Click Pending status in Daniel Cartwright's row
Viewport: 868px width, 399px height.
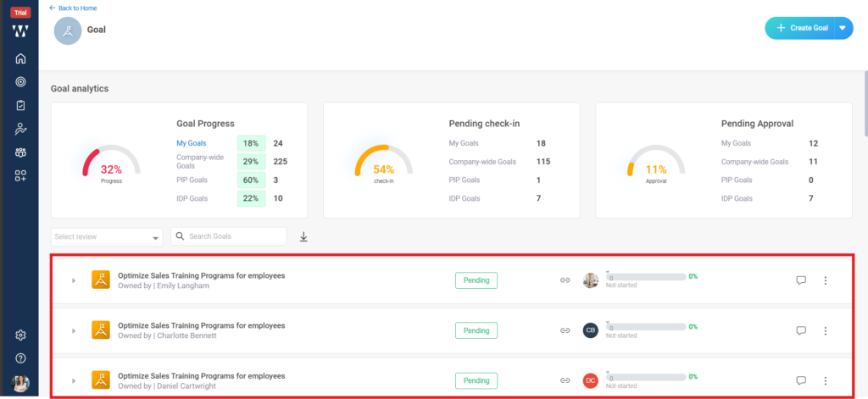(x=476, y=380)
